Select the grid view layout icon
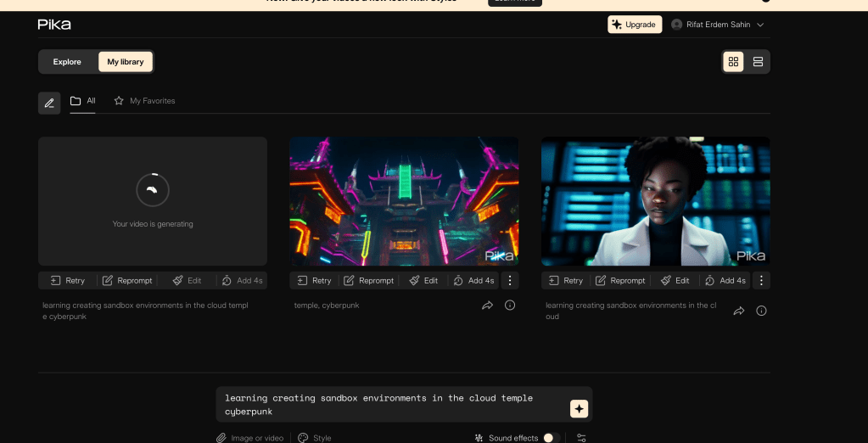868x443 pixels. click(x=733, y=61)
